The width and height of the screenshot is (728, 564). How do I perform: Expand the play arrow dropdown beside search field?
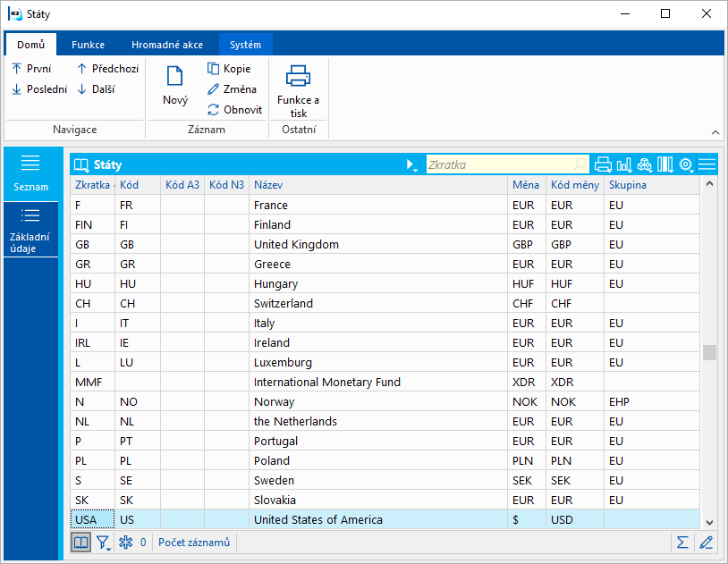411,164
